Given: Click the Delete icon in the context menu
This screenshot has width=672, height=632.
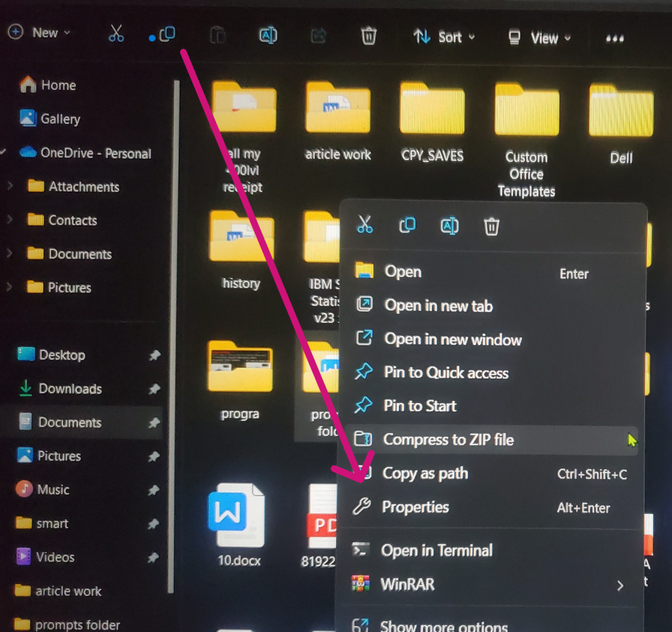Looking at the screenshot, I should 492,226.
